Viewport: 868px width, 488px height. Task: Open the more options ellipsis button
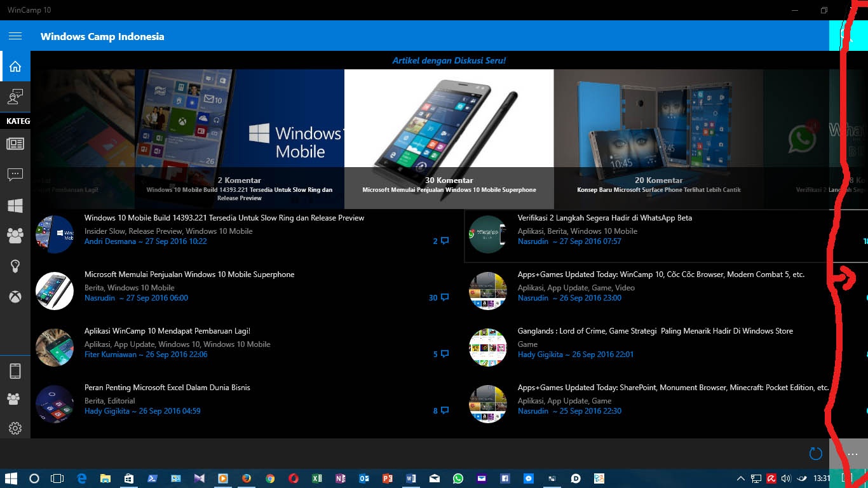(x=852, y=454)
